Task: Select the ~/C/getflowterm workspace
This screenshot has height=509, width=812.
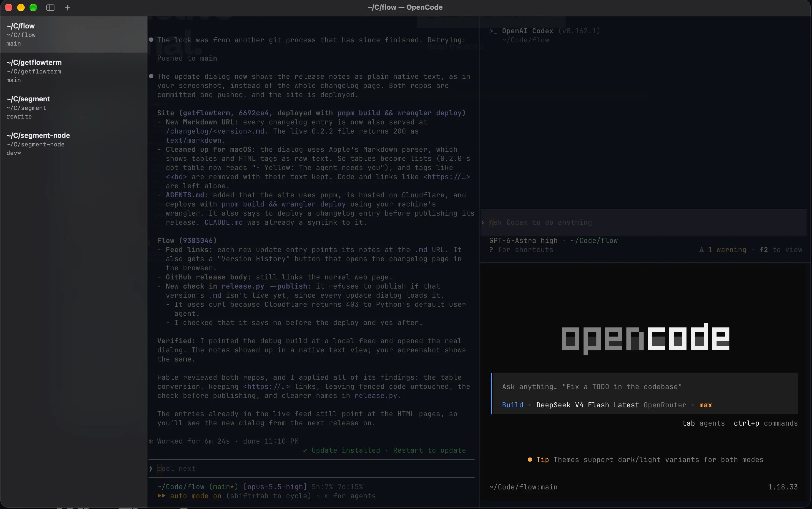Action: [x=74, y=71]
